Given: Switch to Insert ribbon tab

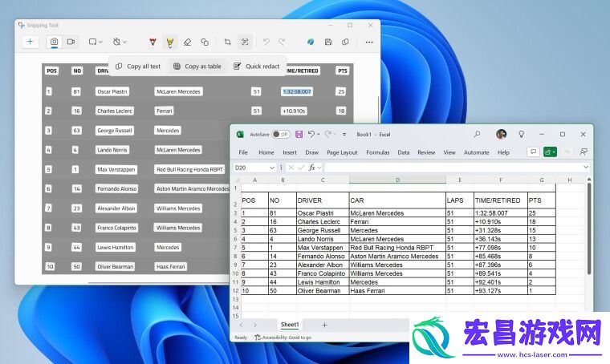Looking at the screenshot, I should pyautogui.click(x=290, y=152).
